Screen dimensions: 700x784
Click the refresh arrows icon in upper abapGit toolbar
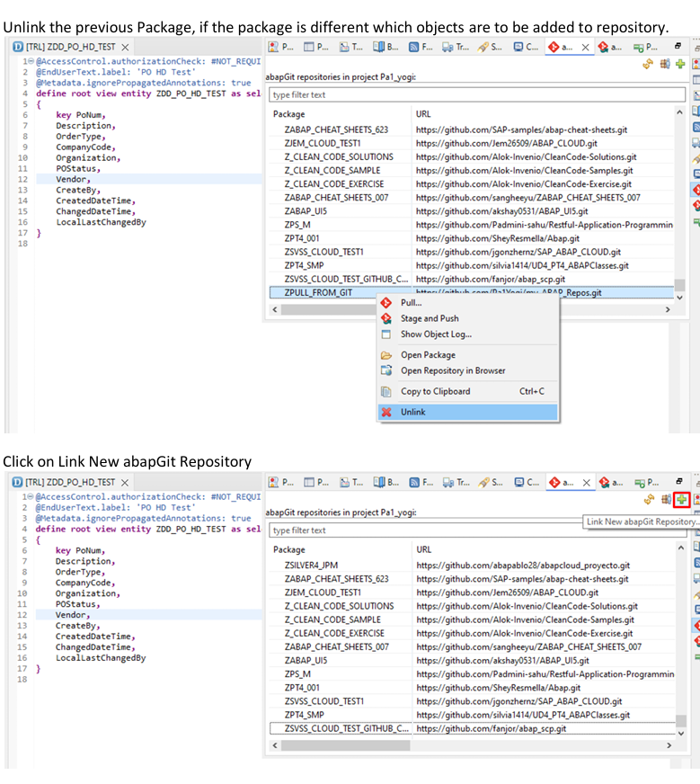[648, 64]
